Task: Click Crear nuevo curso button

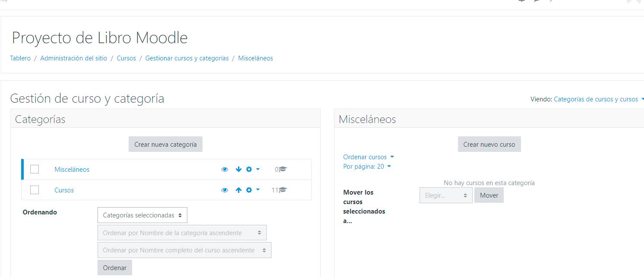Action: (489, 145)
